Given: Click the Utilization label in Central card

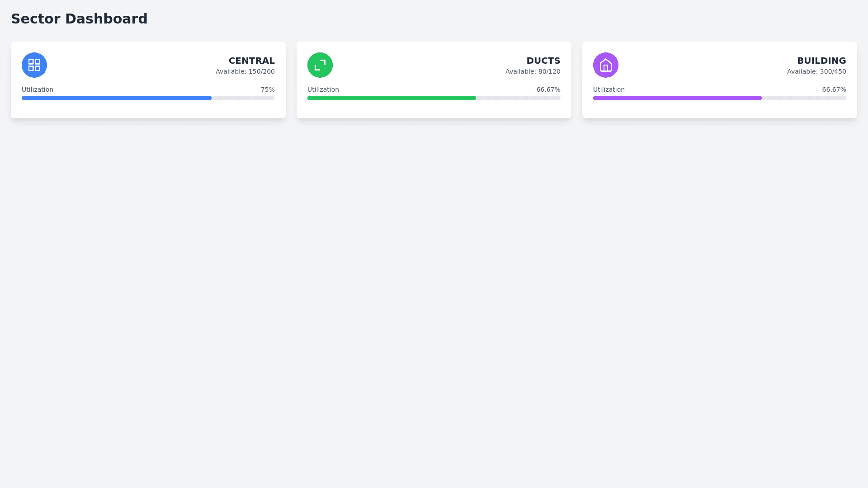Looking at the screenshot, I should pos(38,89).
